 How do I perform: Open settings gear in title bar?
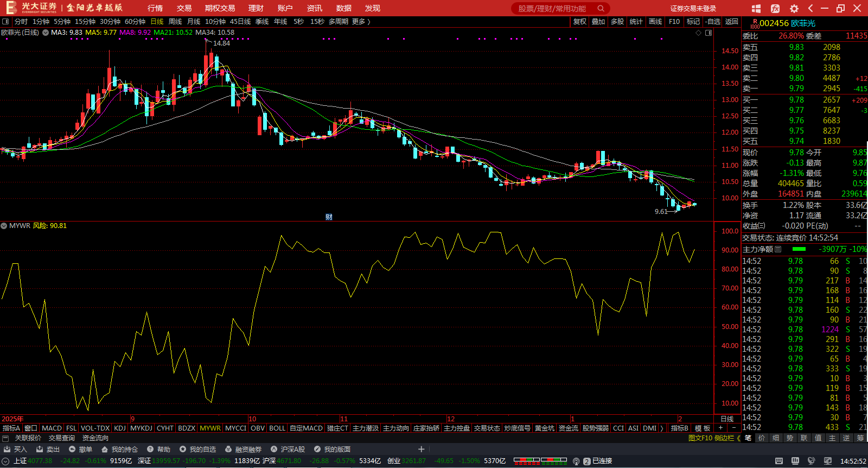[x=794, y=8]
